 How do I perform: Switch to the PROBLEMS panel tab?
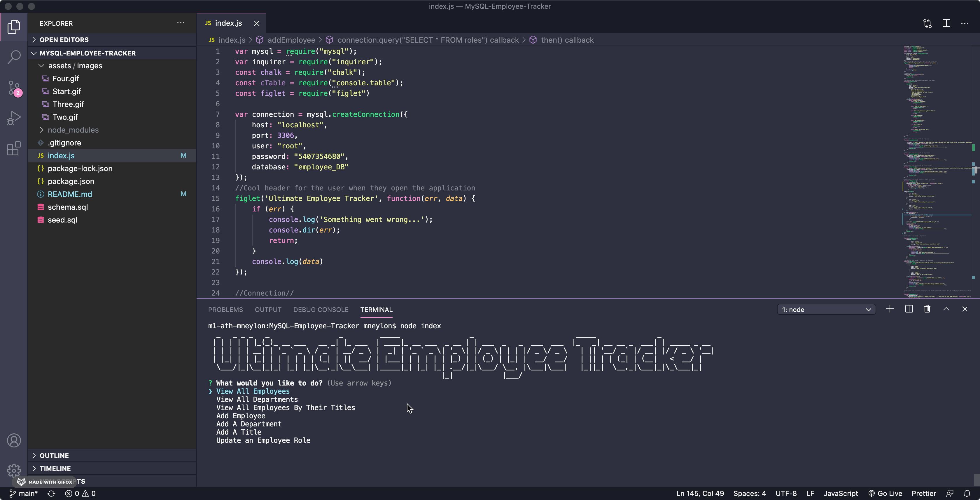click(x=225, y=310)
